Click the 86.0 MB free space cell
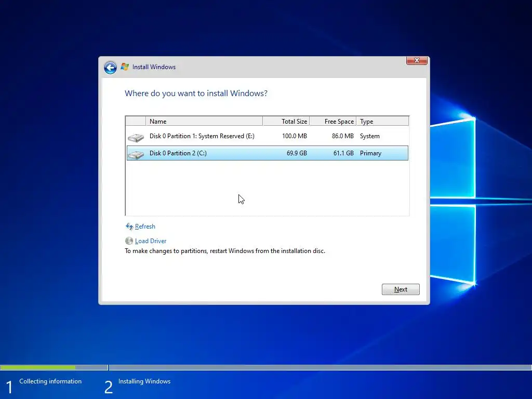 [x=343, y=136]
